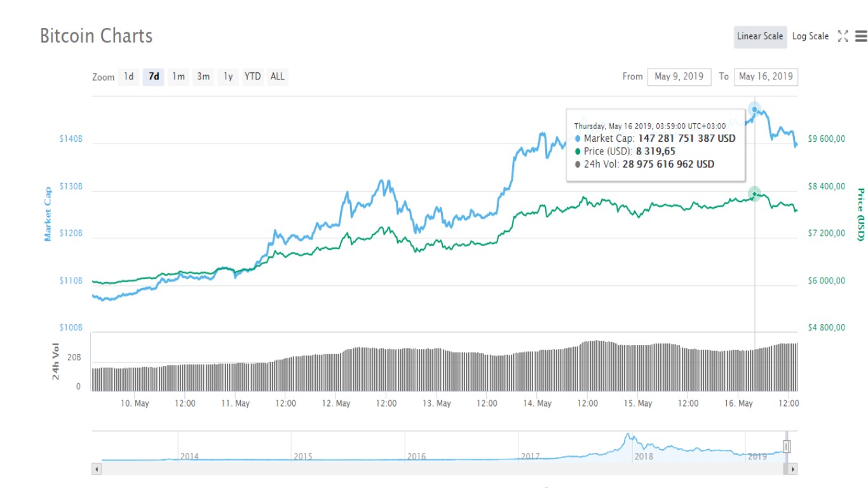Click the $100B axis label

pyautogui.click(x=71, y=327)
